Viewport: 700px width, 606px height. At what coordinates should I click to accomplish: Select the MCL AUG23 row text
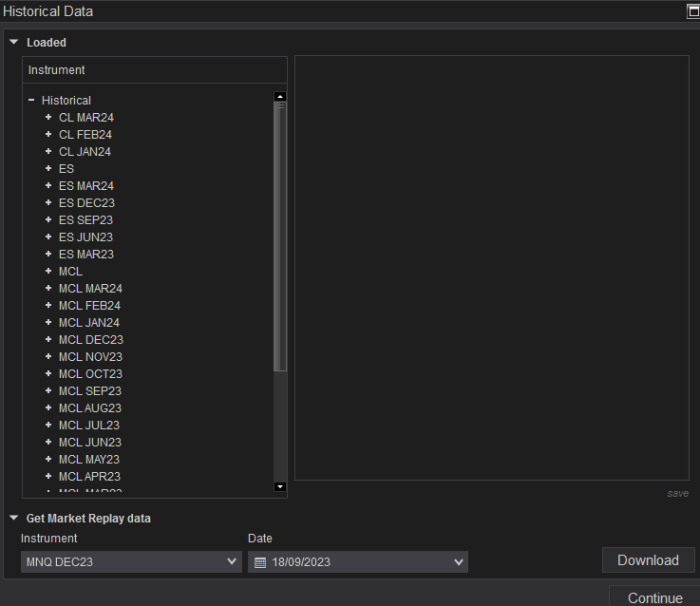[x=90, y=407]
